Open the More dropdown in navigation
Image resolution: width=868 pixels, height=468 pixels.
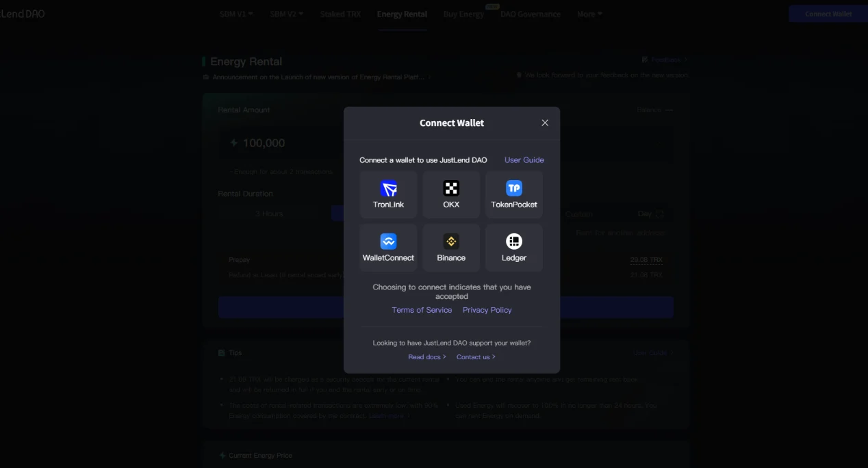[589, 14]
